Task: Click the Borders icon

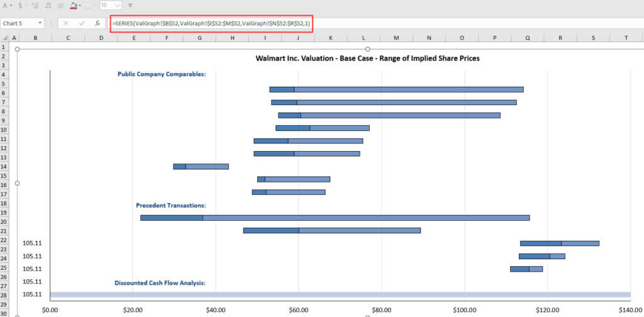Action: pos(87,5)
